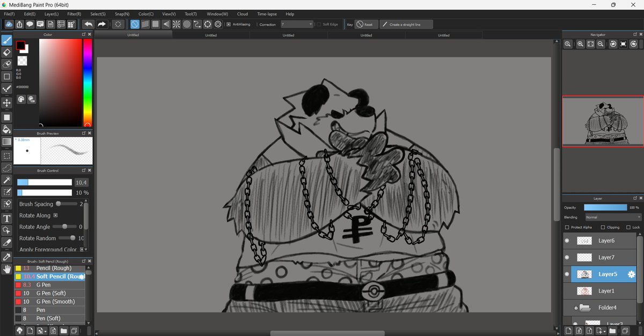Click the Reset key button
The height and width of the screenshot is (336, 644).
365,24
